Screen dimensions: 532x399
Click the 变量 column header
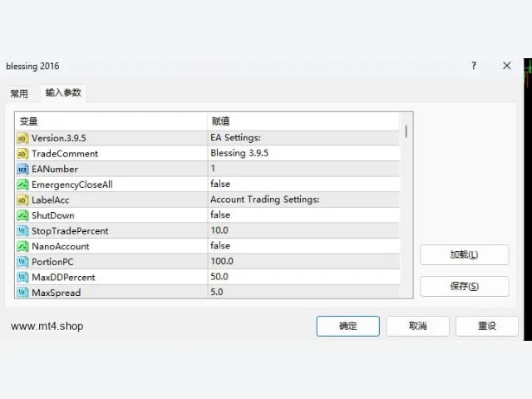point(111,121)
